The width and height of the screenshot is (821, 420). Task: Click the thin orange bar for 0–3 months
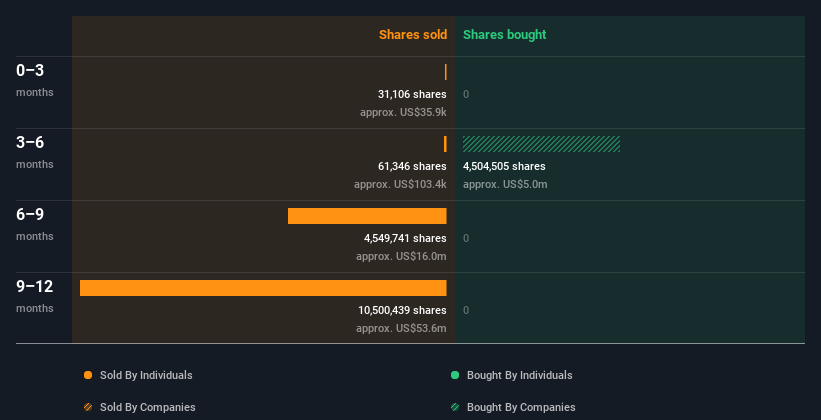[446, 72]
